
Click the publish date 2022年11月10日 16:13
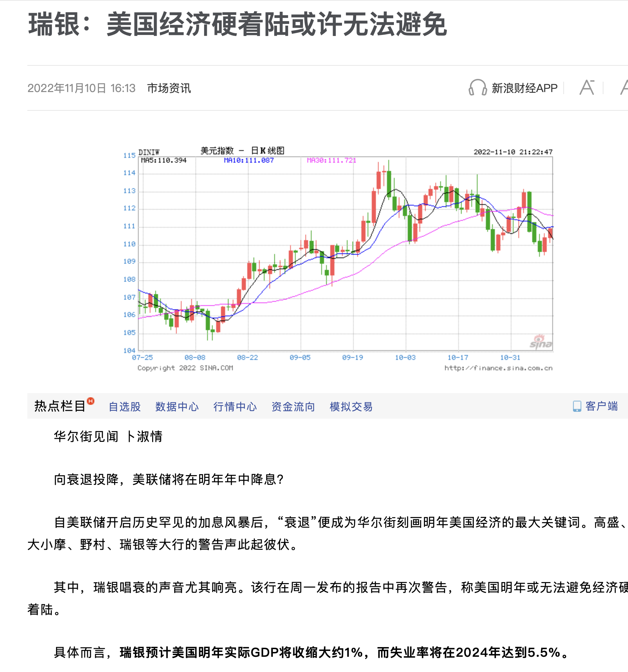pos(81,88)
